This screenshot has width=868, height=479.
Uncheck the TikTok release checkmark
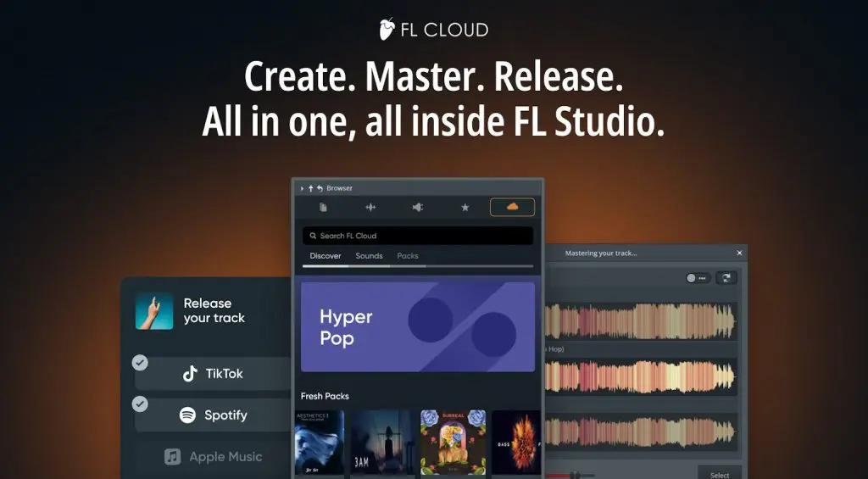pos(140,363)
